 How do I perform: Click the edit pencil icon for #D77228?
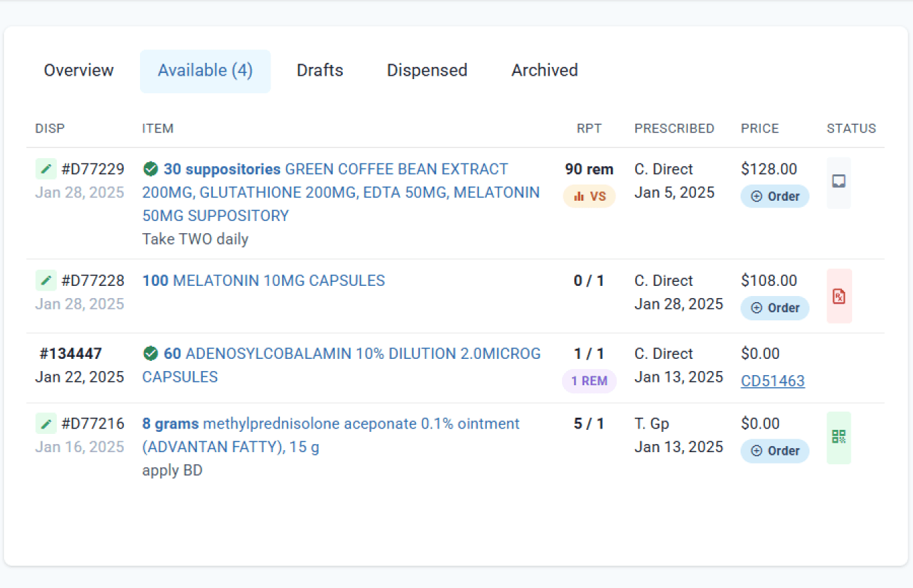pyautogui.click(x=46, y=280)
